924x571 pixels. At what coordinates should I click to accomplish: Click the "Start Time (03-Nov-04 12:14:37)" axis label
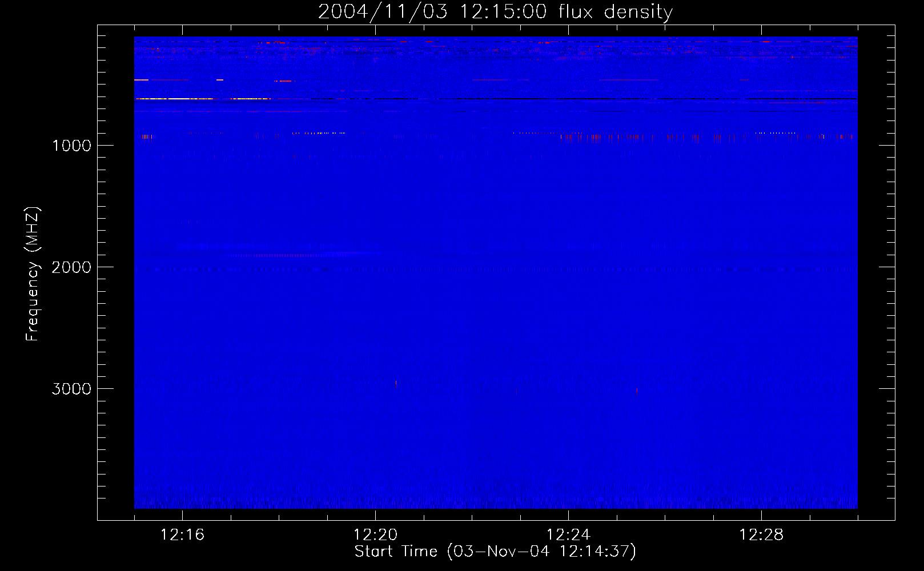[x=495, y=552]
